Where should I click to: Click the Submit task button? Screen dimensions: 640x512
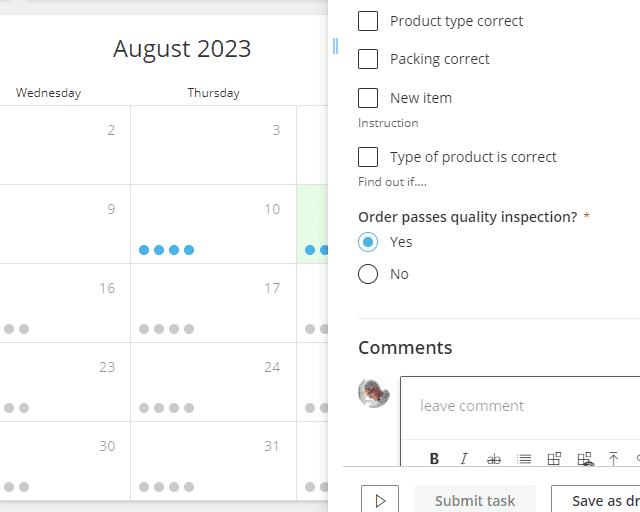click(475, 500)
